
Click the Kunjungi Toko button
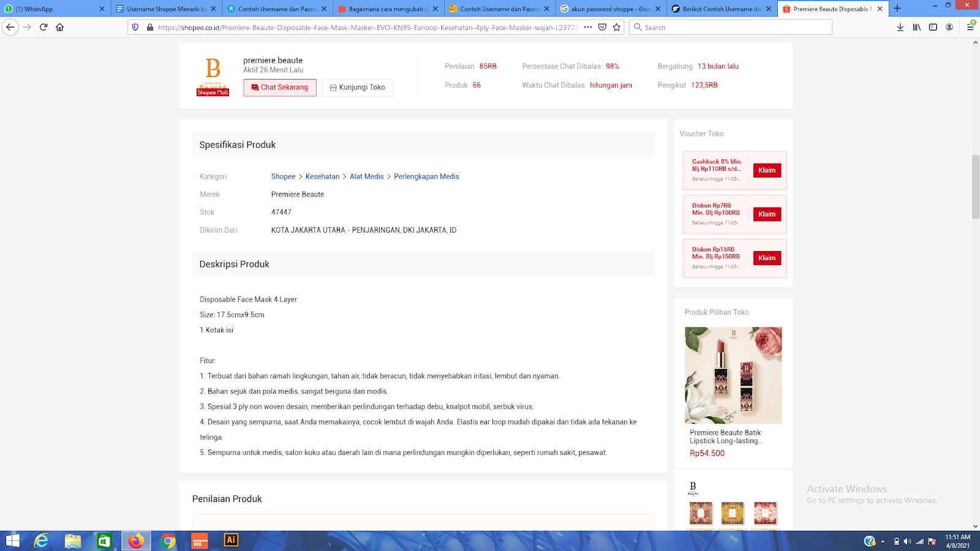coord(357,88)
